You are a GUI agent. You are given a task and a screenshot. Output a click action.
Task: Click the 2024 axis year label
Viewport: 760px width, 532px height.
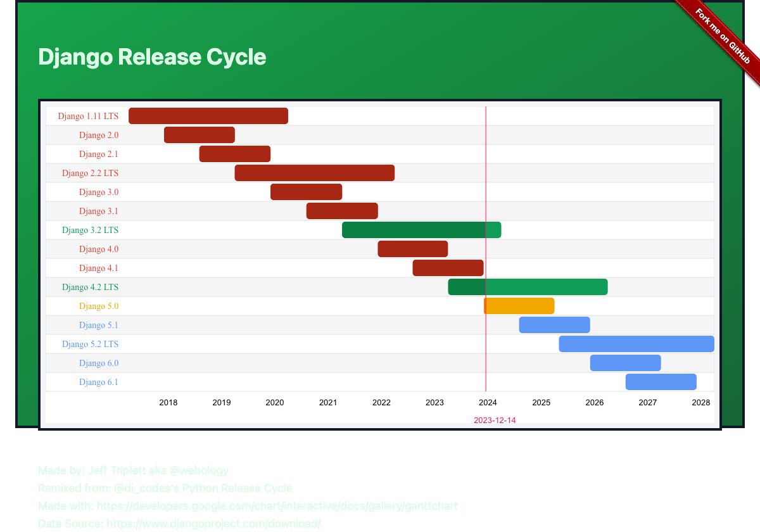click(488, 402)
